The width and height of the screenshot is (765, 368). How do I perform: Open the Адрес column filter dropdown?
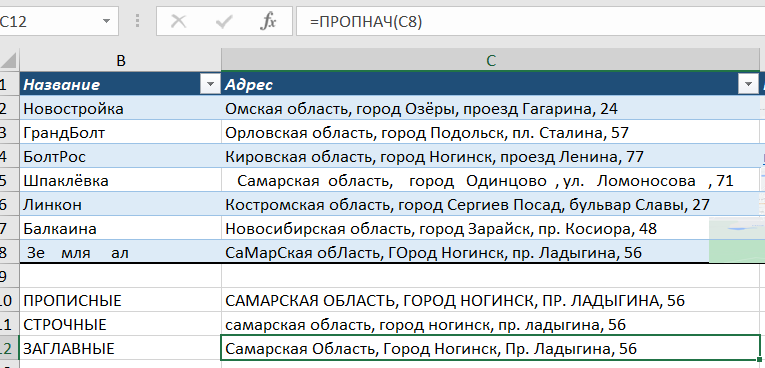[748, 84]
